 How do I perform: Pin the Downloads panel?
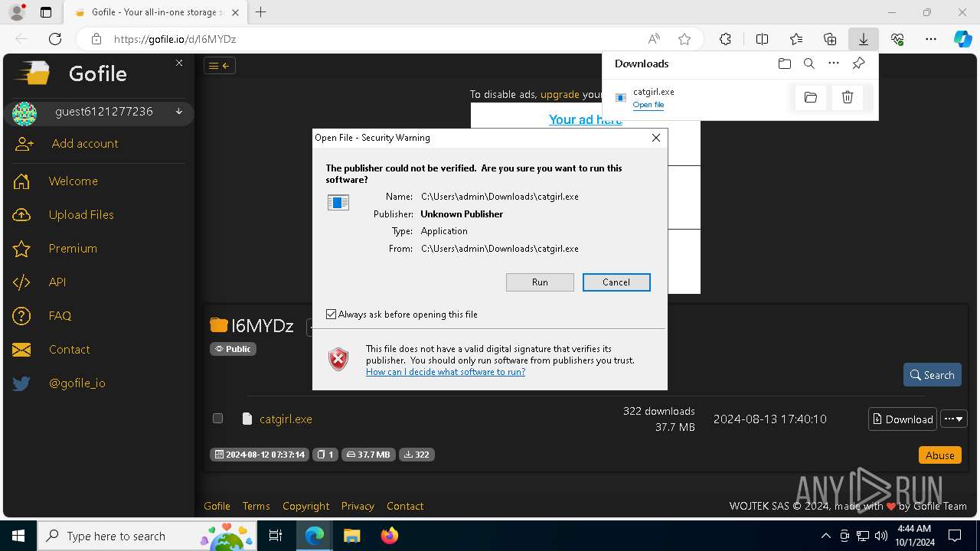pos(859,64)
